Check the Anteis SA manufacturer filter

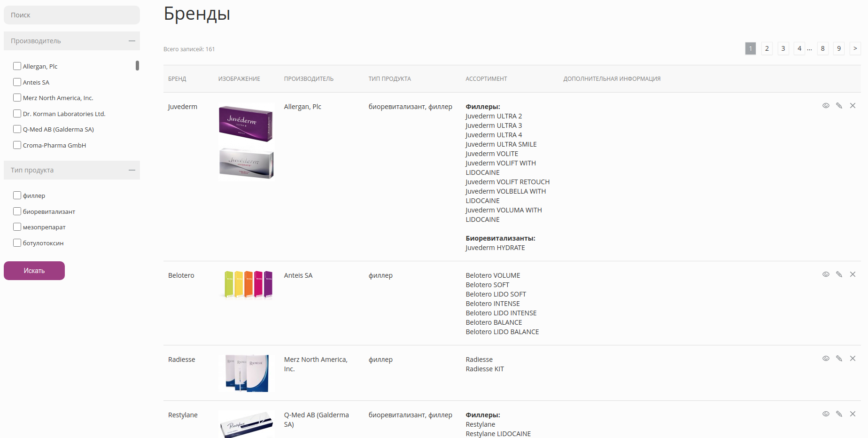[x=17, y=82]
